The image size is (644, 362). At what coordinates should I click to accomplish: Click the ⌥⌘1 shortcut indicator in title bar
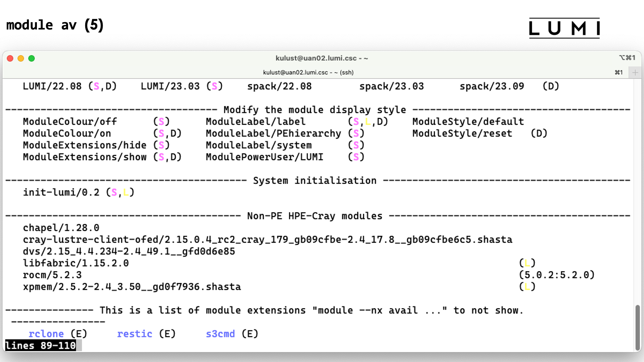coord(627,58)
